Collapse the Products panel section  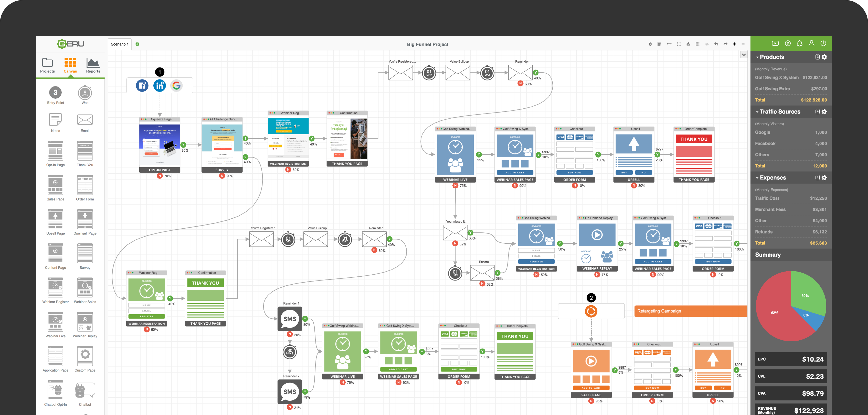coord(757,57)
